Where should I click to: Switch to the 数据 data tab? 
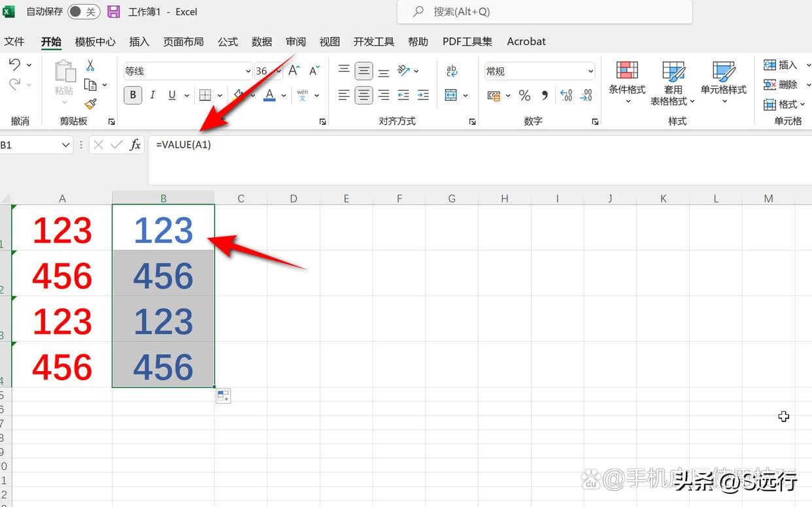(262, 41)
